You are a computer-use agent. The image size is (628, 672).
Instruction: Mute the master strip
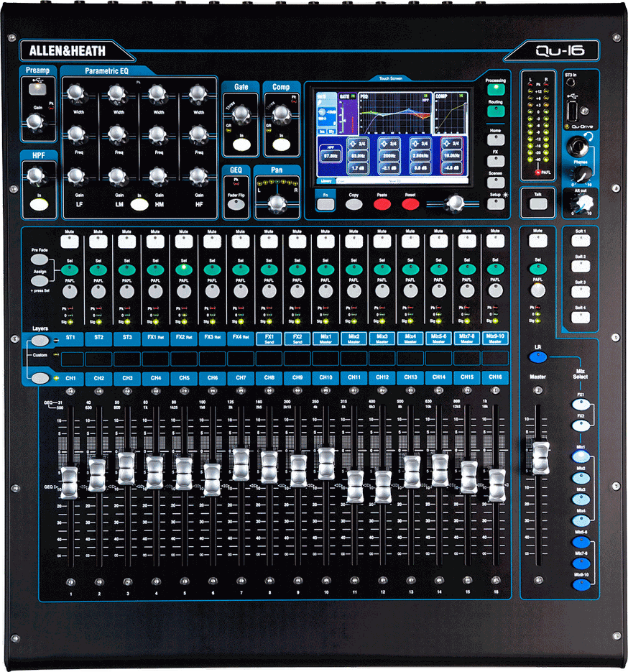click(x=538, y=241)
